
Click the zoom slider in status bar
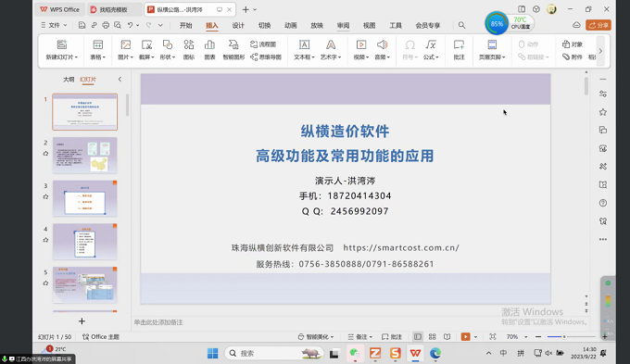point(564,337)
